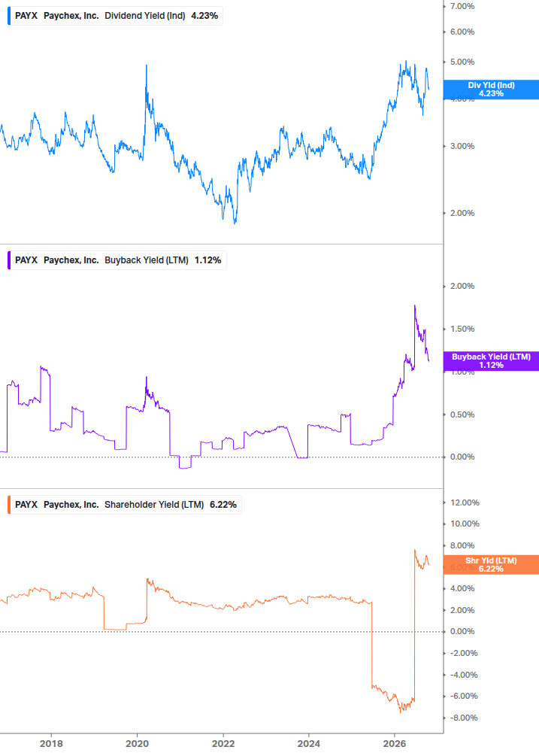This screenshot has width=539, height=756.
Task: Click the 2024 label on the time axis
Action: click(309, 743)
